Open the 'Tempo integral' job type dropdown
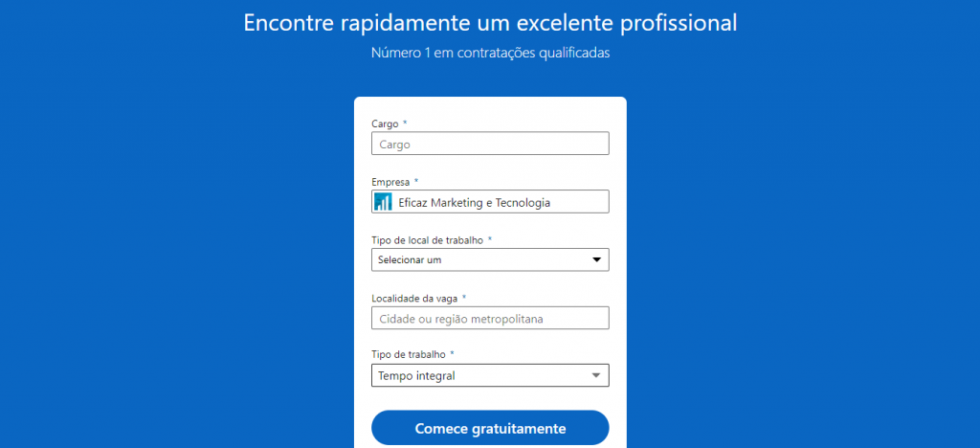 (479, 375)
